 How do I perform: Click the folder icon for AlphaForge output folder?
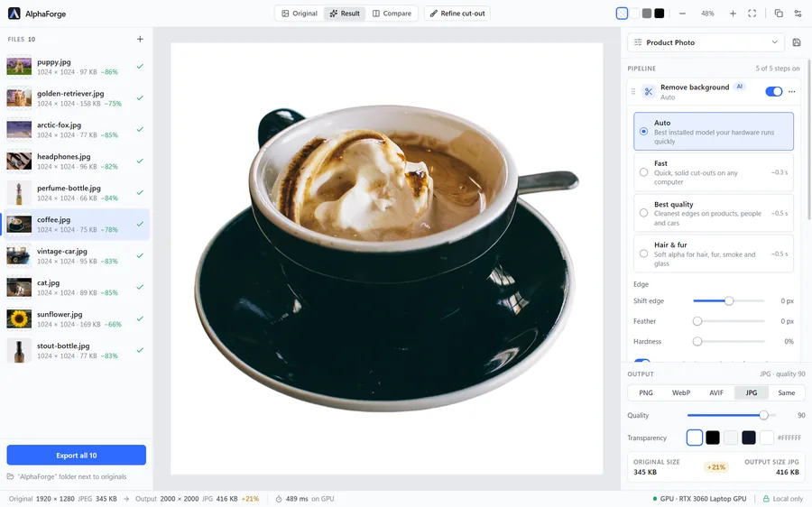(x=10, y=476)
